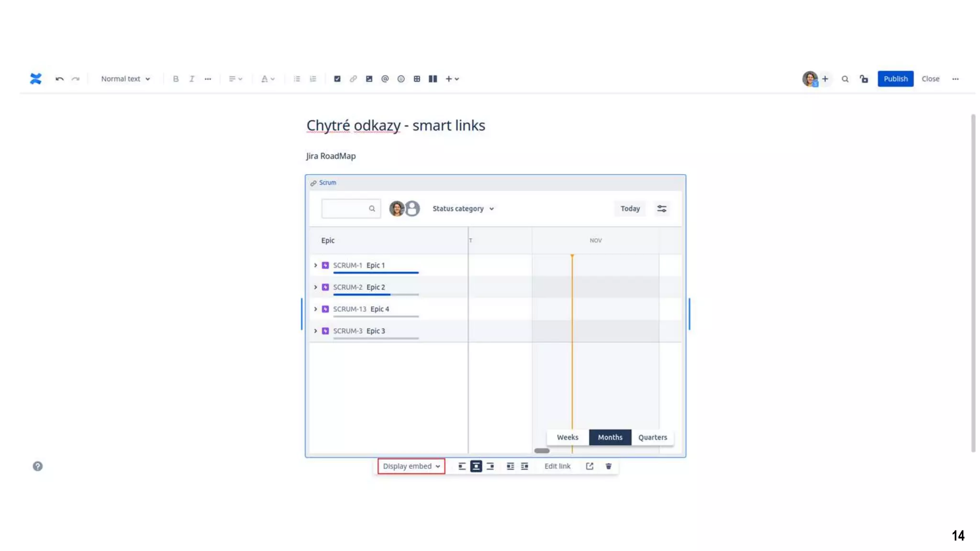Expand the SCRUM-1 Epic 1 row
The height and width of the screenshot is (551, 980).
(315, 265)
